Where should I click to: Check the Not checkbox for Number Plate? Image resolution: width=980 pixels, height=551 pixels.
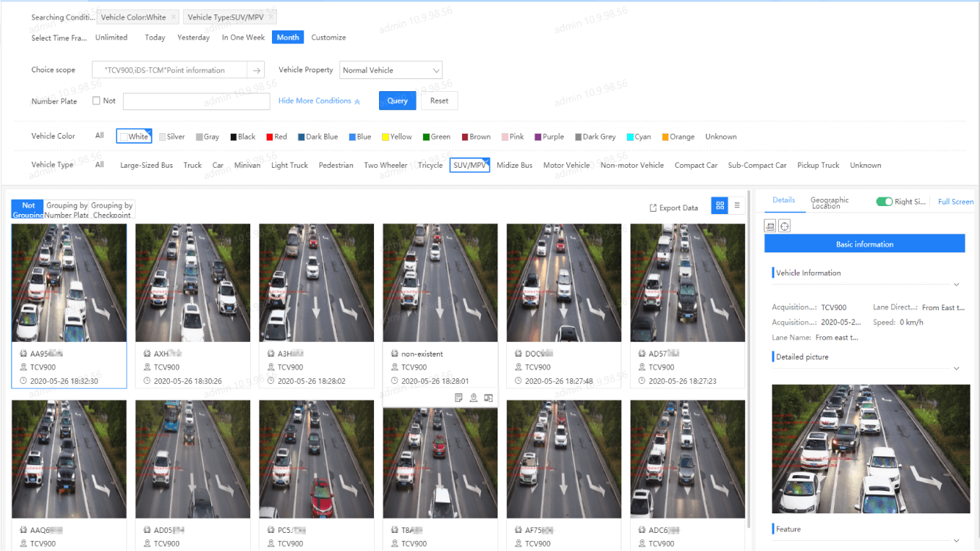96,101
